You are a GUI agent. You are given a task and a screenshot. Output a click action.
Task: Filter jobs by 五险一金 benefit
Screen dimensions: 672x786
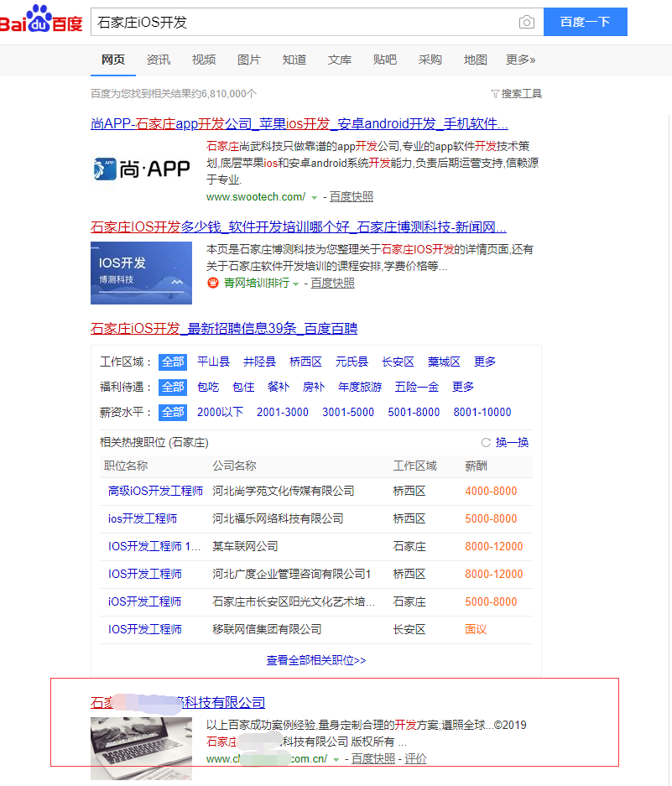pos(417,387)
